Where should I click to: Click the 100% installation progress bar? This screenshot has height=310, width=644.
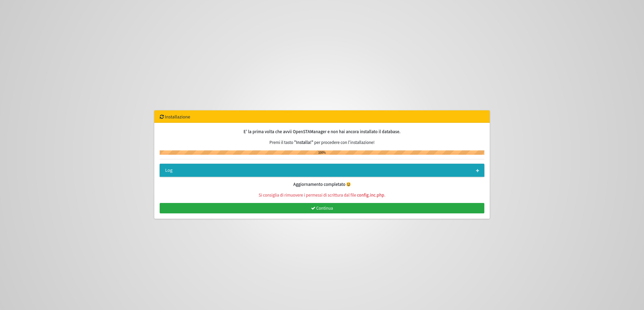point(322,153)
